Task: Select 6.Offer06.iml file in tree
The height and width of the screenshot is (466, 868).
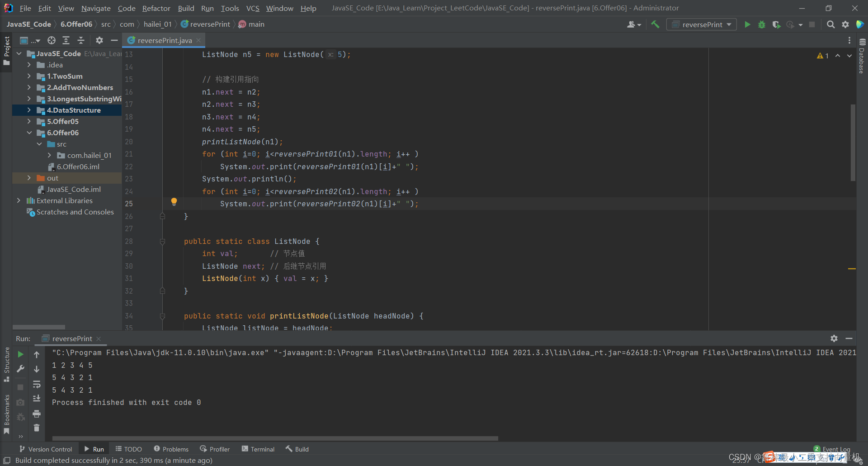Action: click(x=78, y=166)
